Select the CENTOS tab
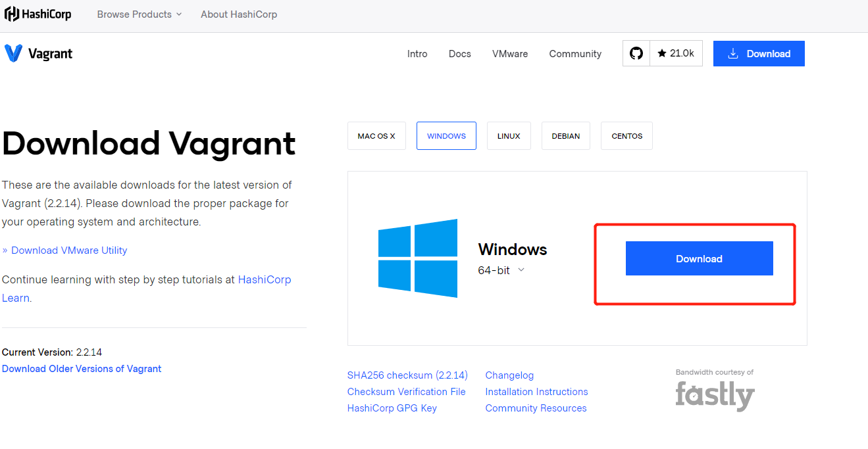Image resolution: width=868 pixels, height=449 pixels. coord(627,136)
